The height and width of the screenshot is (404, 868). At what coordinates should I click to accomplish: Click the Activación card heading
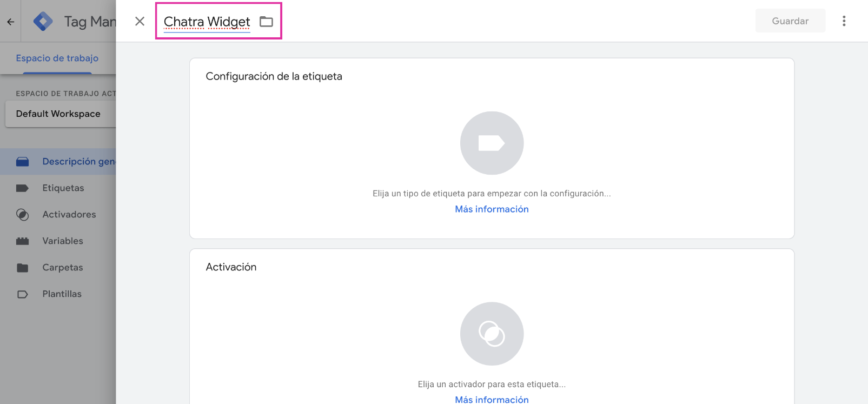coord(231,267)
